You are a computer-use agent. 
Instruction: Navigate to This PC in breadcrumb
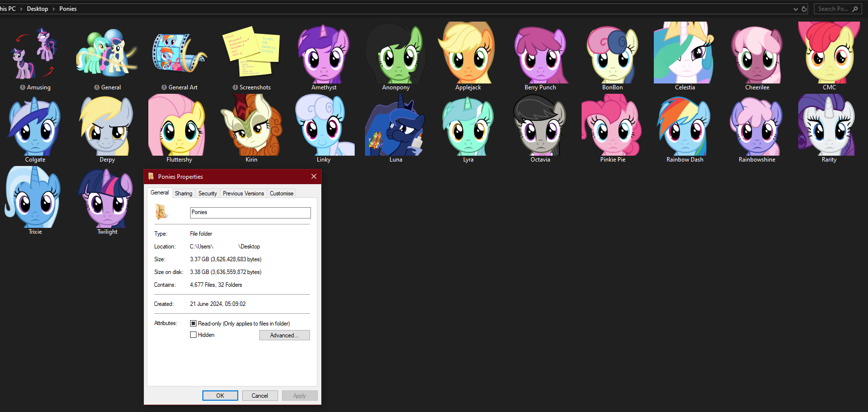point(7,9)
